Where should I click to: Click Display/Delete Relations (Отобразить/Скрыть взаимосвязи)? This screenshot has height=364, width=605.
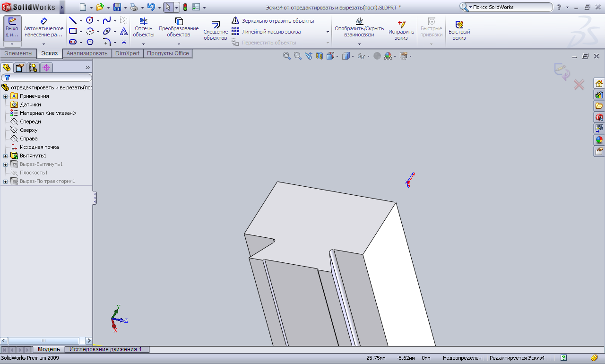click(359, 27)
